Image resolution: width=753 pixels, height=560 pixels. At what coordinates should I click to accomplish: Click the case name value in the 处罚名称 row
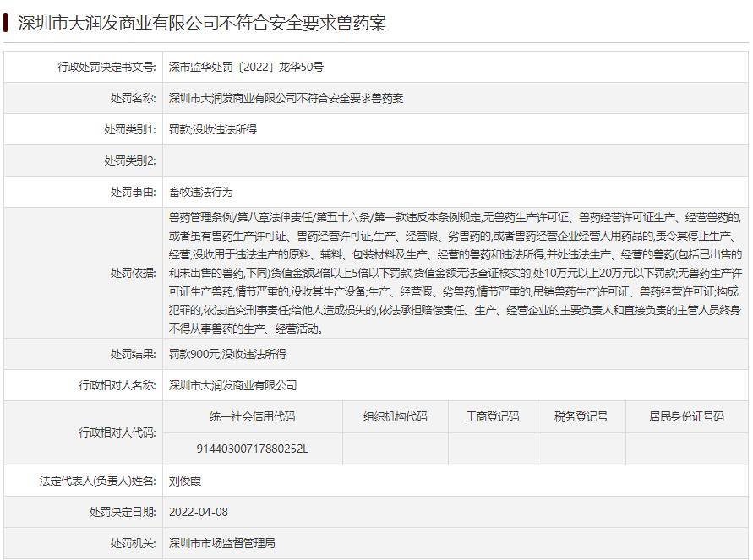(286, 98)
